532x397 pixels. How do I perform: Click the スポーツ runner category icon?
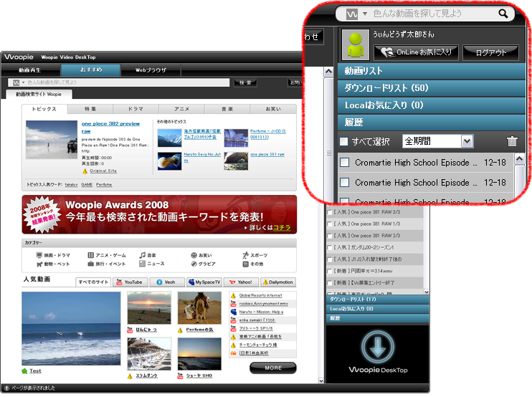245,255
